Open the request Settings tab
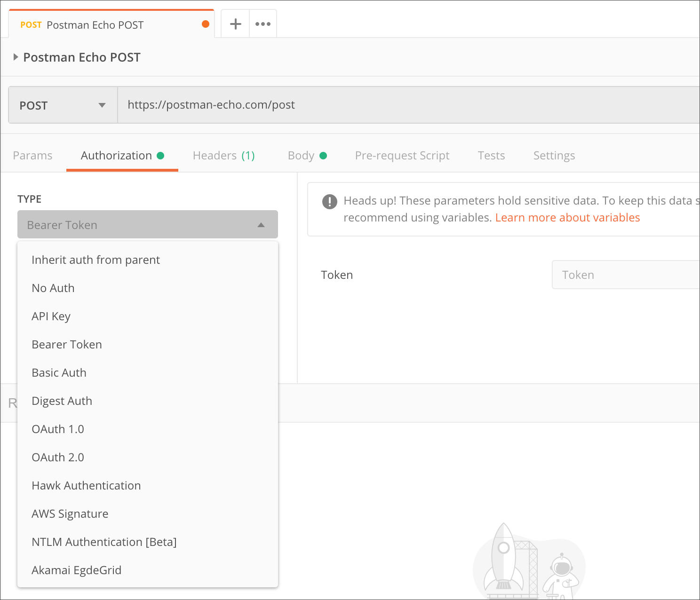700x600 pixels. coord(554,155)
